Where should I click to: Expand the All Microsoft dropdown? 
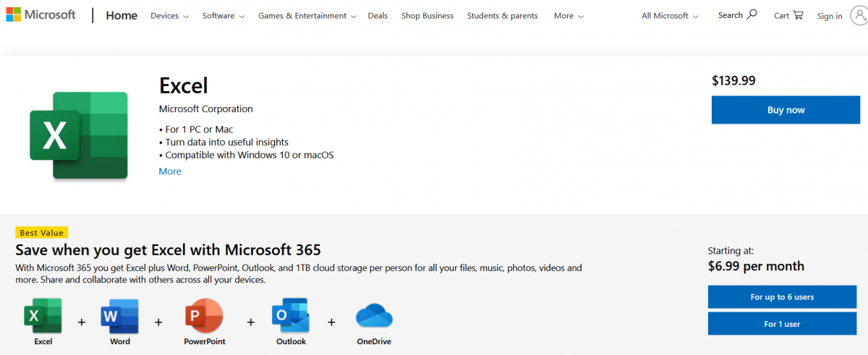670,15
